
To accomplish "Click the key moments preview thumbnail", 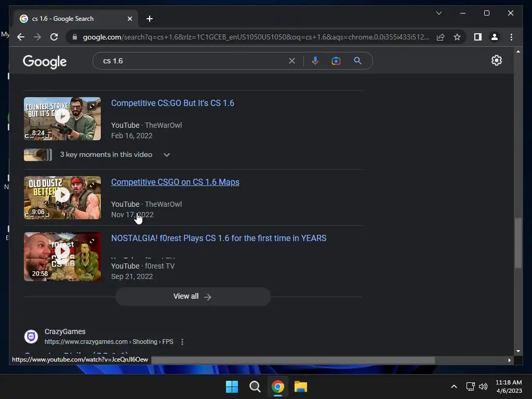I will (x=37, y=155).
